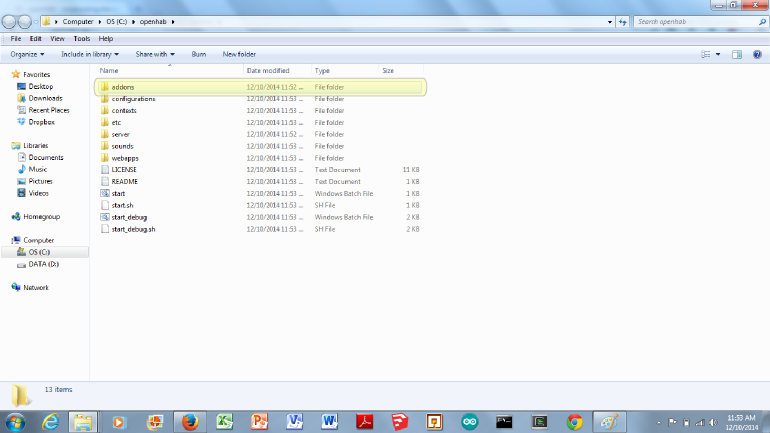The width and height of the screenshot is (770, 433).
Task: Click the Search openhab field
Action: pos(700,22)
